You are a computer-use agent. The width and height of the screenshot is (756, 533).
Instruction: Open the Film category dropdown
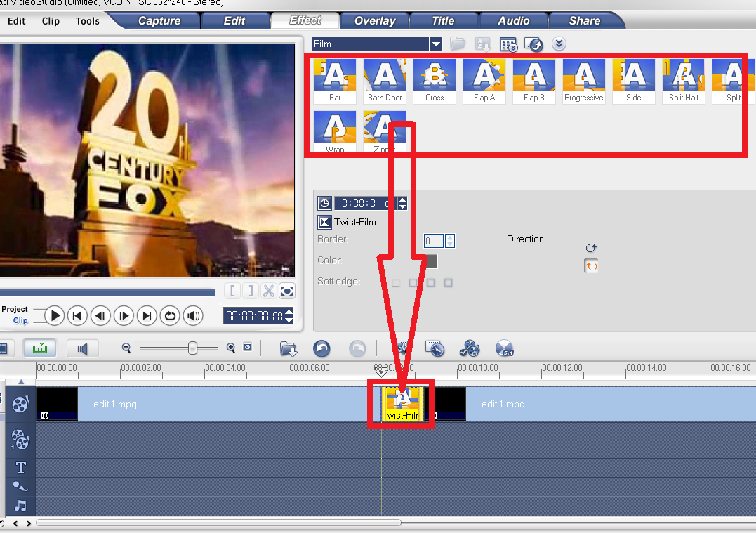435,44
